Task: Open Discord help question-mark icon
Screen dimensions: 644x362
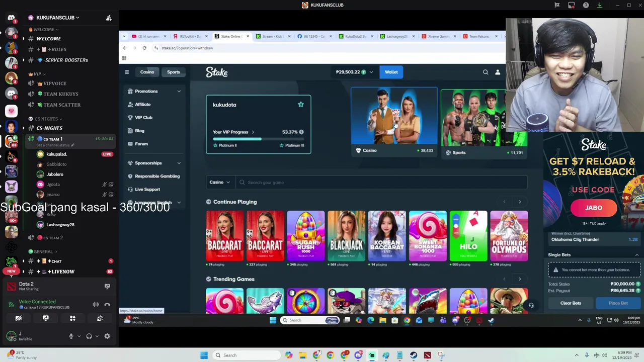Action: point(586,5)
